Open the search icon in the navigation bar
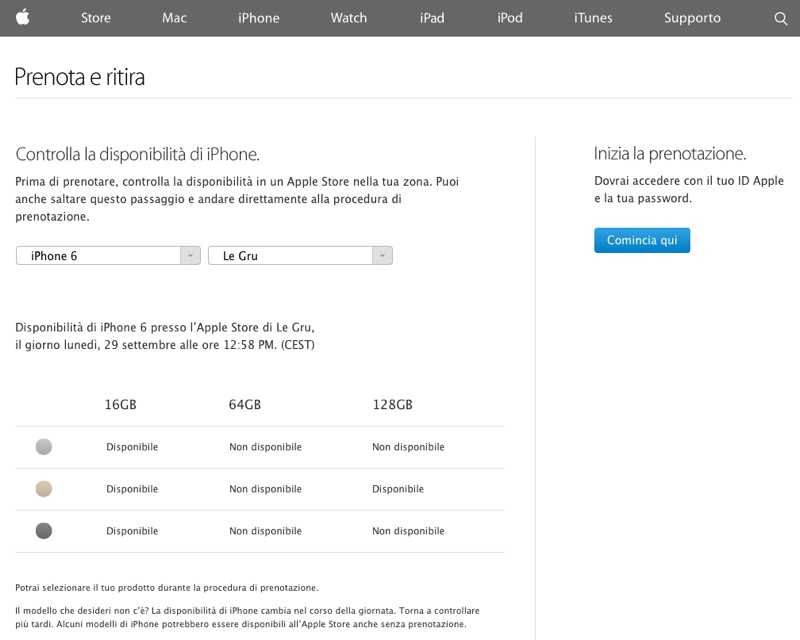This screenshot has width=800, height=640. (x=779, y=17)
